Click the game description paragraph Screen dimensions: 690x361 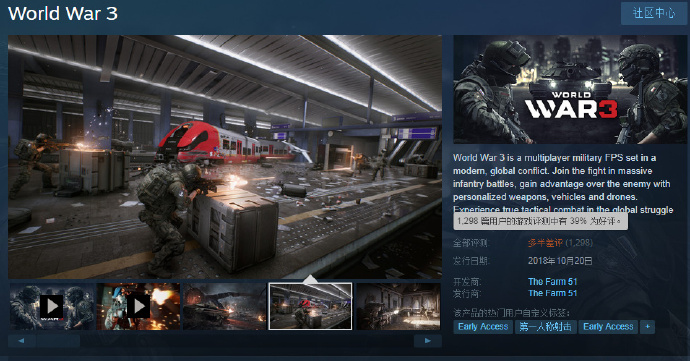point(563,184)
